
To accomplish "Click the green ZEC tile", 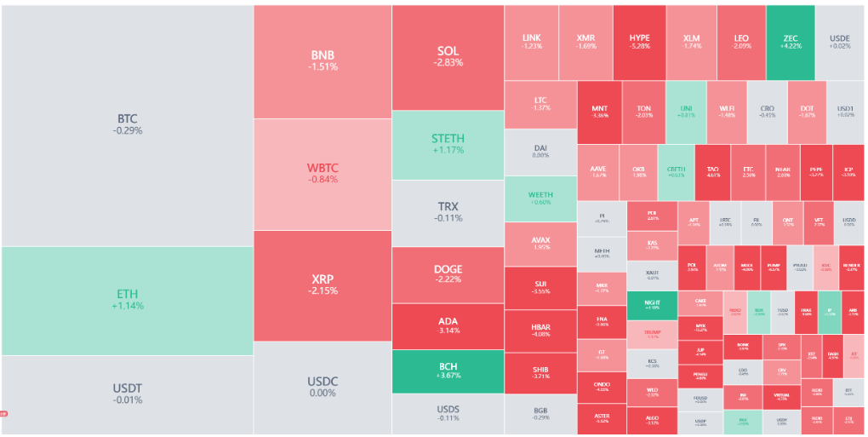I will pos(791,42).
